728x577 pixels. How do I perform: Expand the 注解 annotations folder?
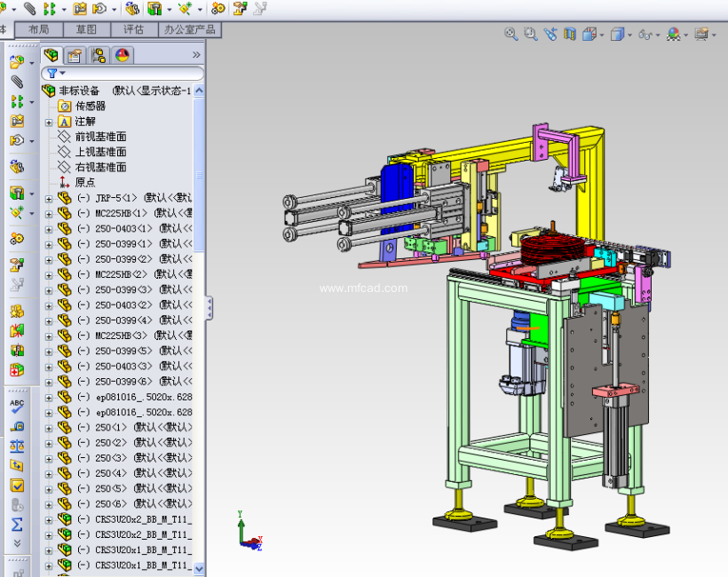coord(49,122)
